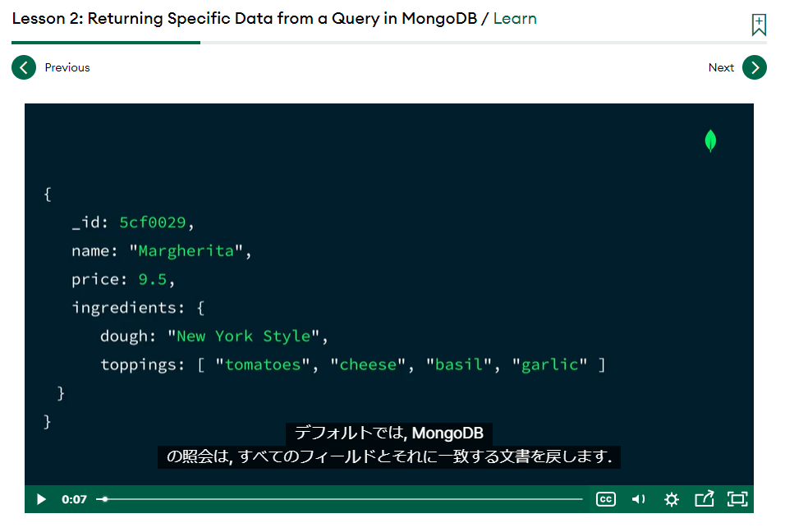Play the video

pos(41,499)
